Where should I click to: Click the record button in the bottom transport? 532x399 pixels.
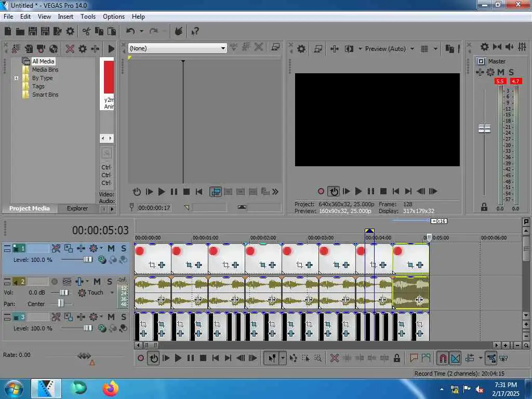141,358
